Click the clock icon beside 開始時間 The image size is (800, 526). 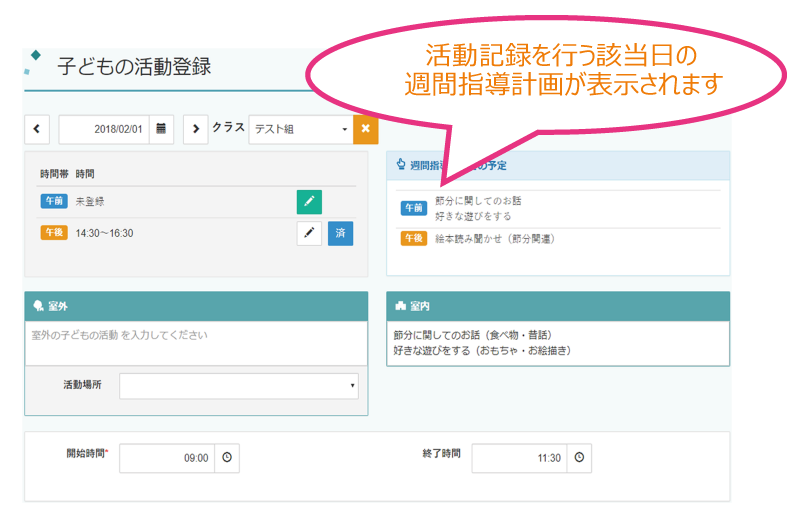tap(227, 458)
